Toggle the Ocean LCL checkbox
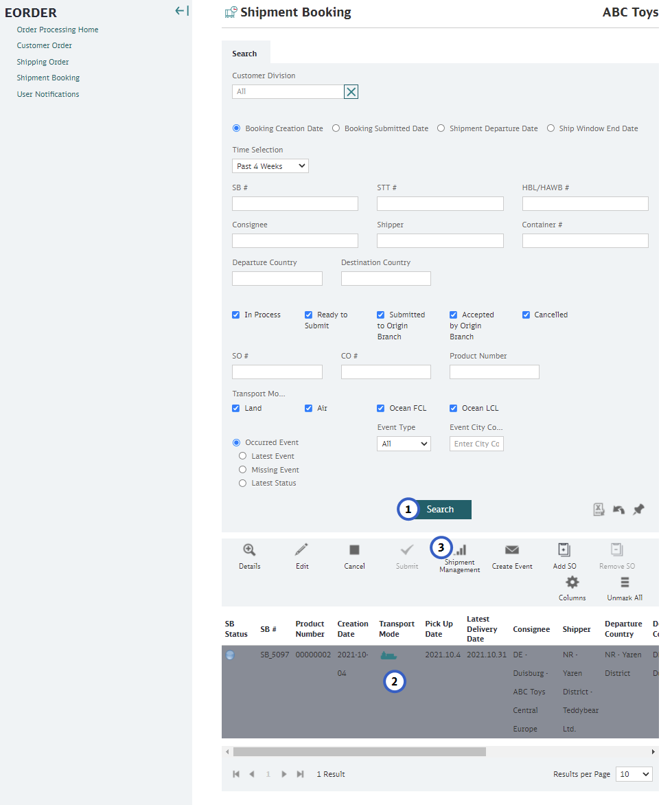The image size is (672, 805). point(454,408)
